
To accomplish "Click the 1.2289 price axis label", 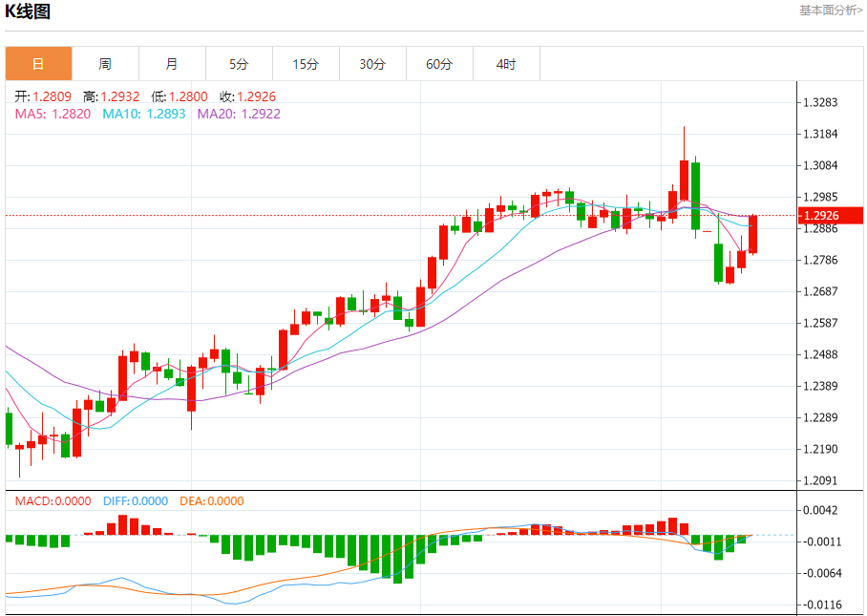I will tap(820, 417).
